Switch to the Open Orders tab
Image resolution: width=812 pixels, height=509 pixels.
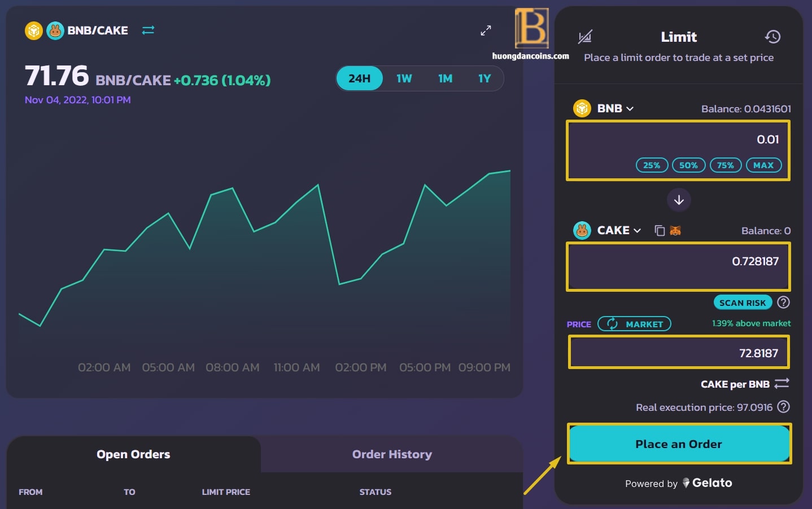(133, 454)
